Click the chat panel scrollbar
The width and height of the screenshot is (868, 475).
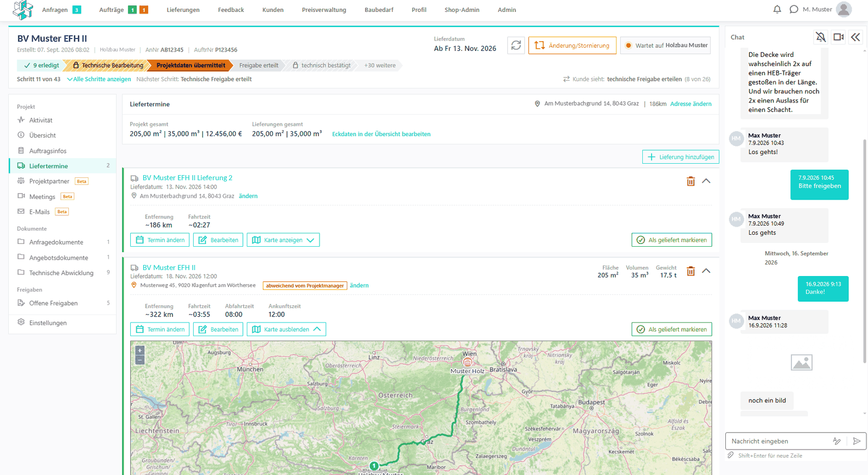(x=865, y=251)
